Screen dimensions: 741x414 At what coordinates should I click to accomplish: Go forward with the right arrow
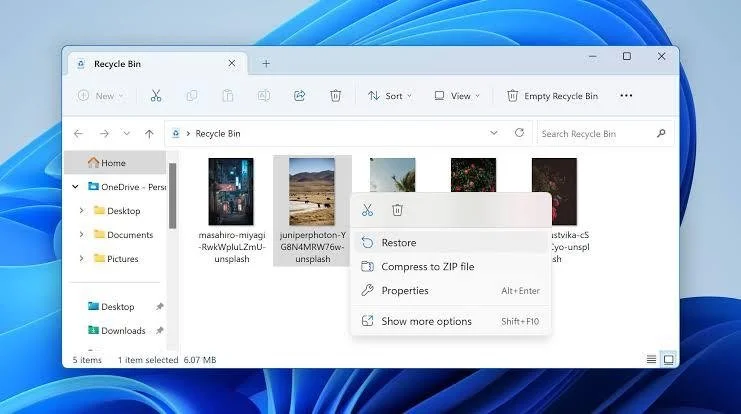[x=104, y=134]
